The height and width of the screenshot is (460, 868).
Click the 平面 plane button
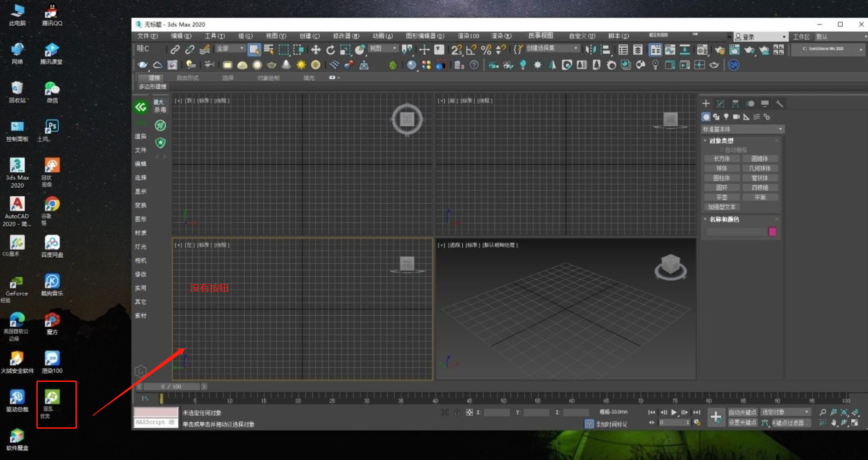(760, 197)
